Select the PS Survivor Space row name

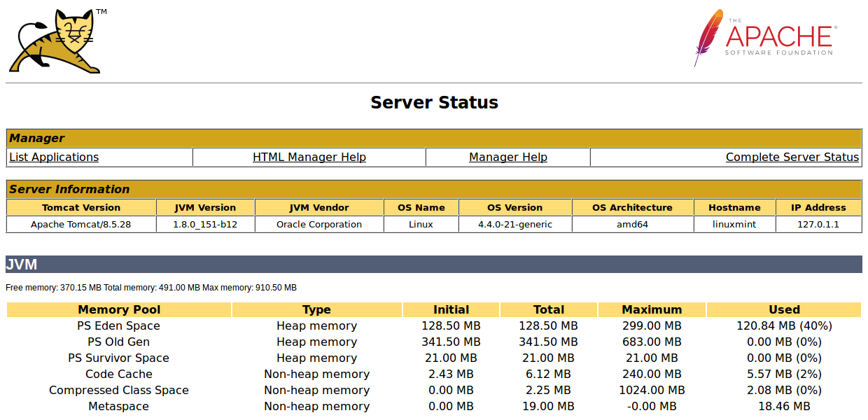(x=119, y=358)
